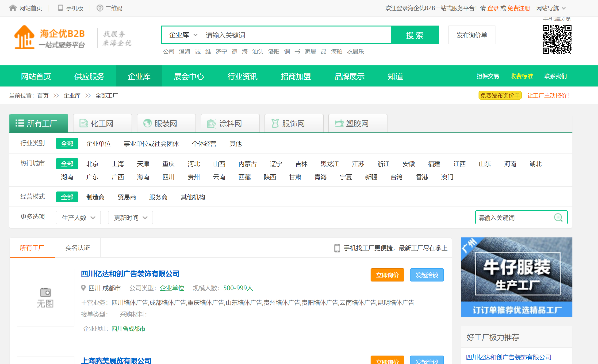Click the green 搜 索 button

point(415,35)
